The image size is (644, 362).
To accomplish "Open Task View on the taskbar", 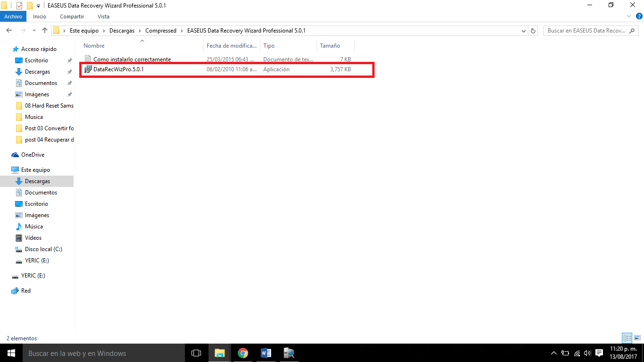I will click(196, 353).
